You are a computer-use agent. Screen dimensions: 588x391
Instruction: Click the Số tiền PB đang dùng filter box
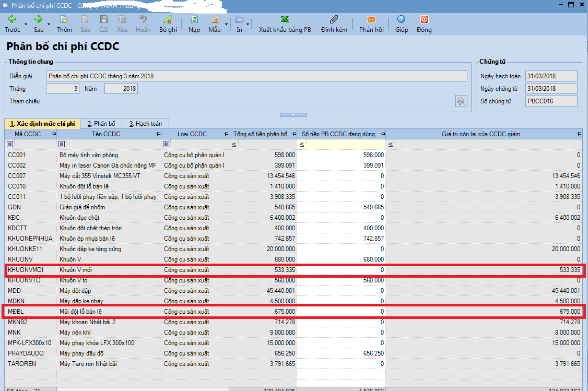pos(345,144)
